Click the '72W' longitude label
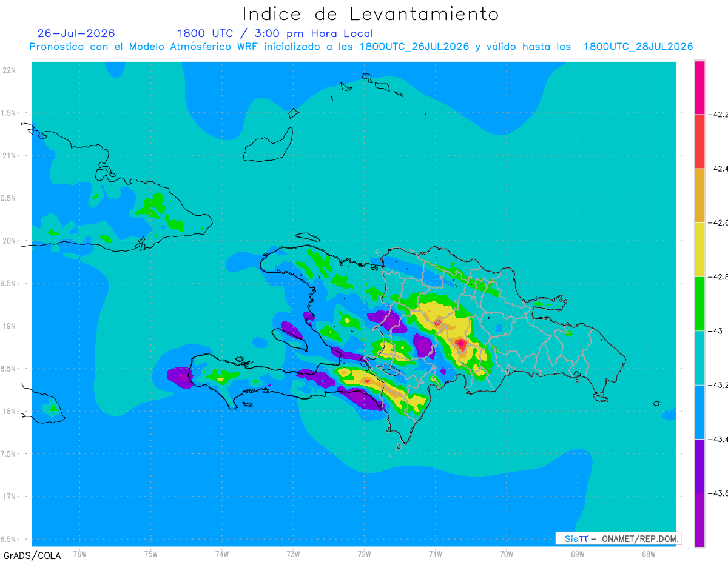The width and height of the screenshot is (728, 562). [364, 554]
